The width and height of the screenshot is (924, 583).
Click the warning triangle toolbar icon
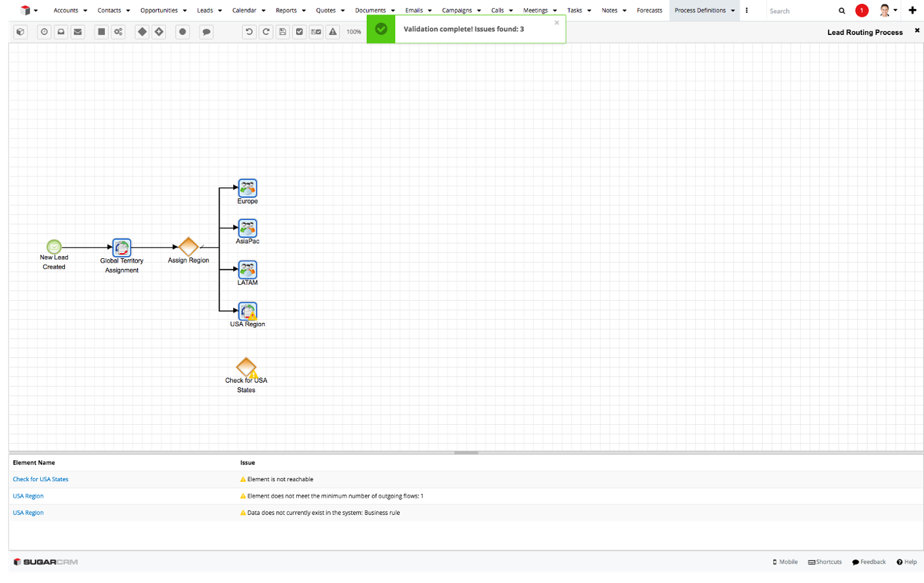tap(332, 32)
